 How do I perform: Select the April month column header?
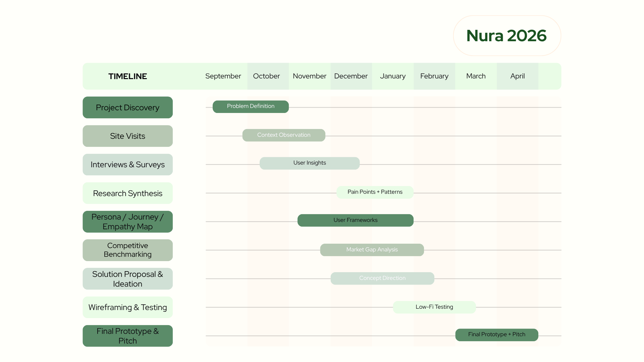tap(517, 76)
